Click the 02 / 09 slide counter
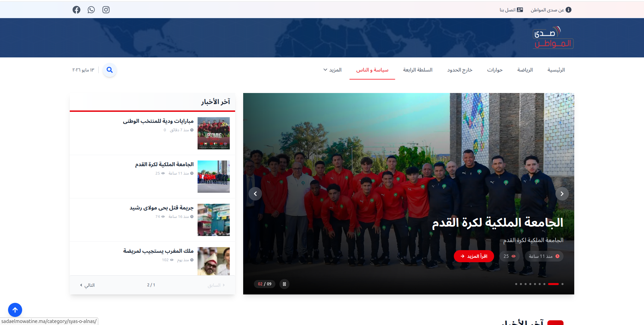The image size is (644, 325). [x=265, y=284]
